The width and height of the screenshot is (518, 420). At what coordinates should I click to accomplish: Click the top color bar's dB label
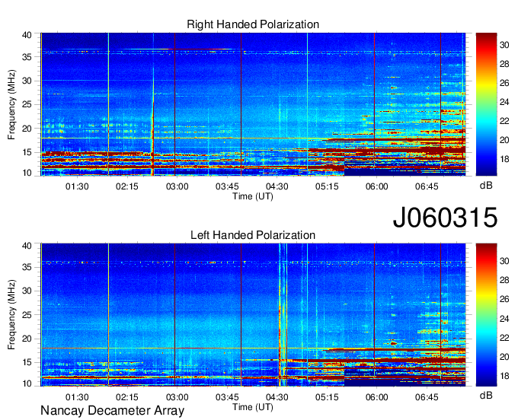(x=486, y=186)
